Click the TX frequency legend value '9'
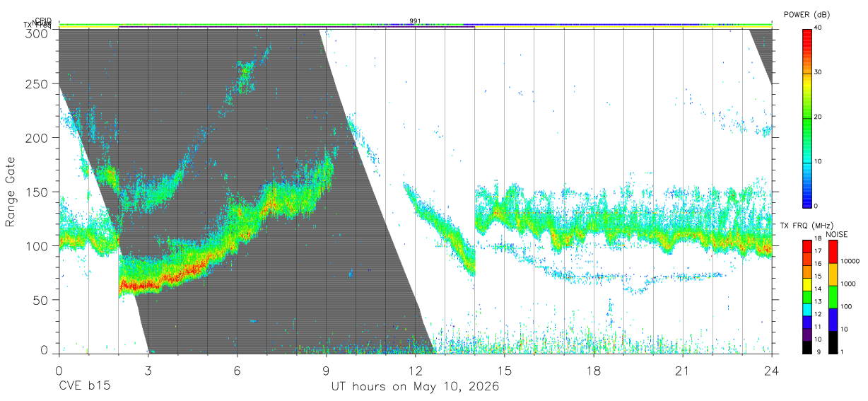Image resolution: width=868 pixels, height=401 pixels. [817, 351]
